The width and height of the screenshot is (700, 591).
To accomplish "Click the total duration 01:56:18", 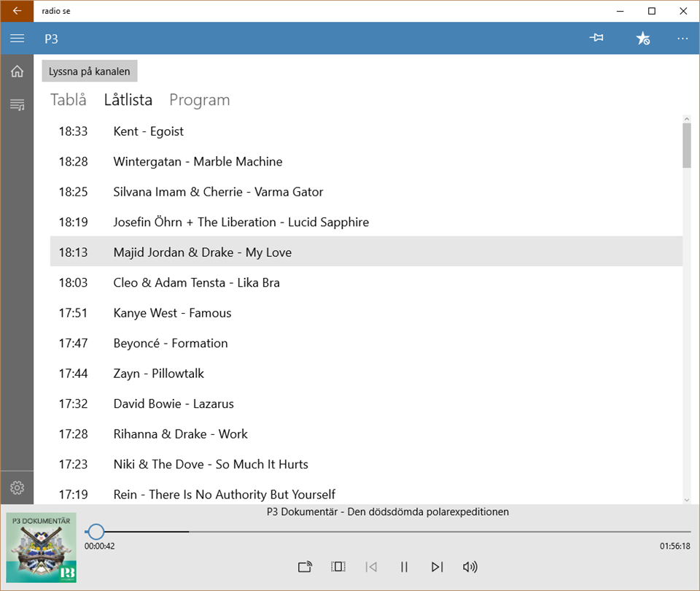I will click(674, 546).
